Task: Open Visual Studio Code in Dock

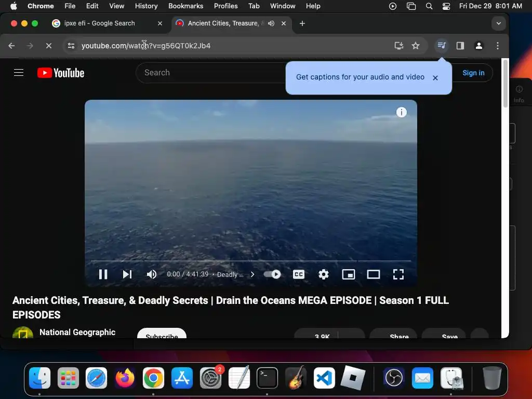Action: tap(324, 378)
